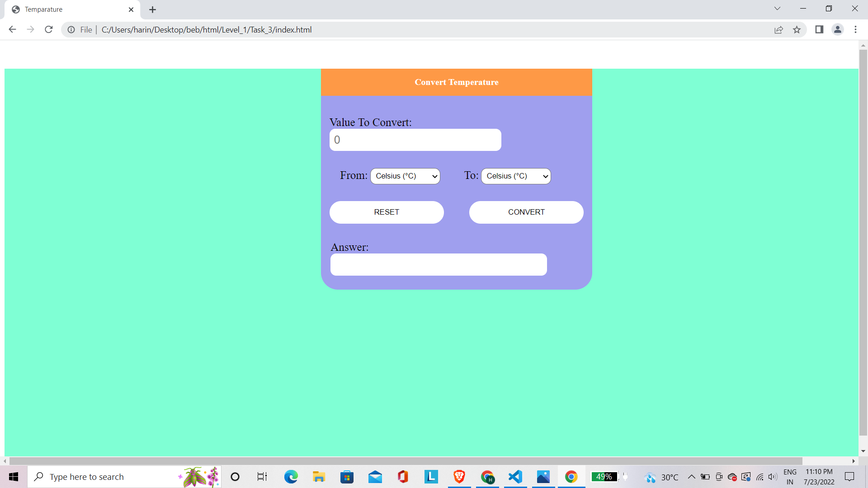This screenshot has height=488, width=868.
Task: Bookmark this page with the star icon
Action: tap(797, 29)
